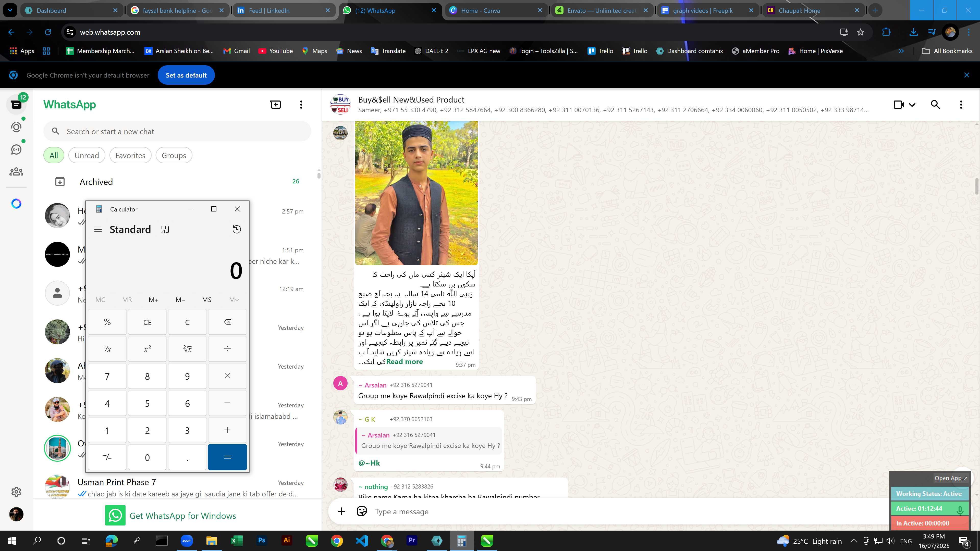The image size is (980, 551).
Task: Open group chat menu three dots
Action: pos(961,105)
